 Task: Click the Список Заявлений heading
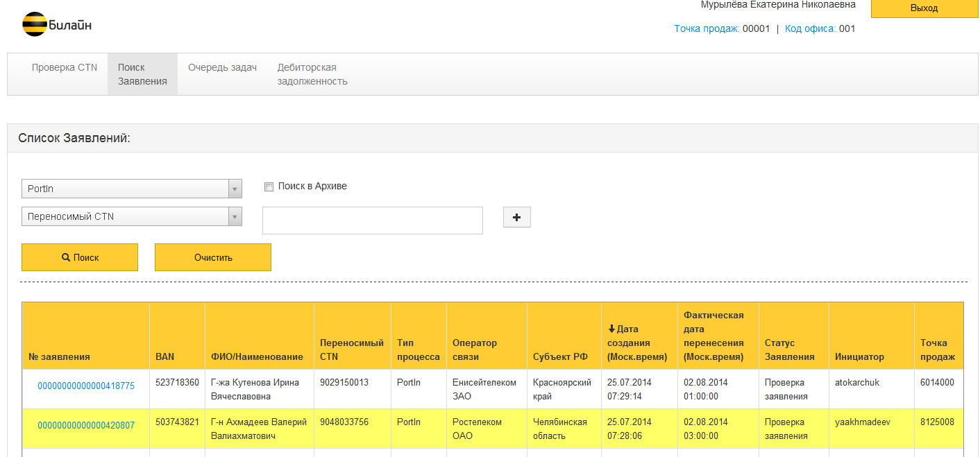(74, 138)
